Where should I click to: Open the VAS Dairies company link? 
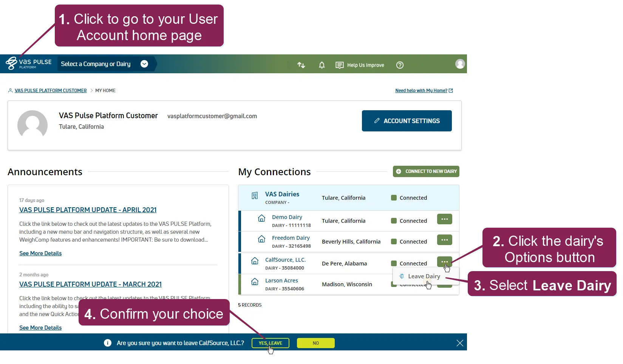tap(282, 194)
